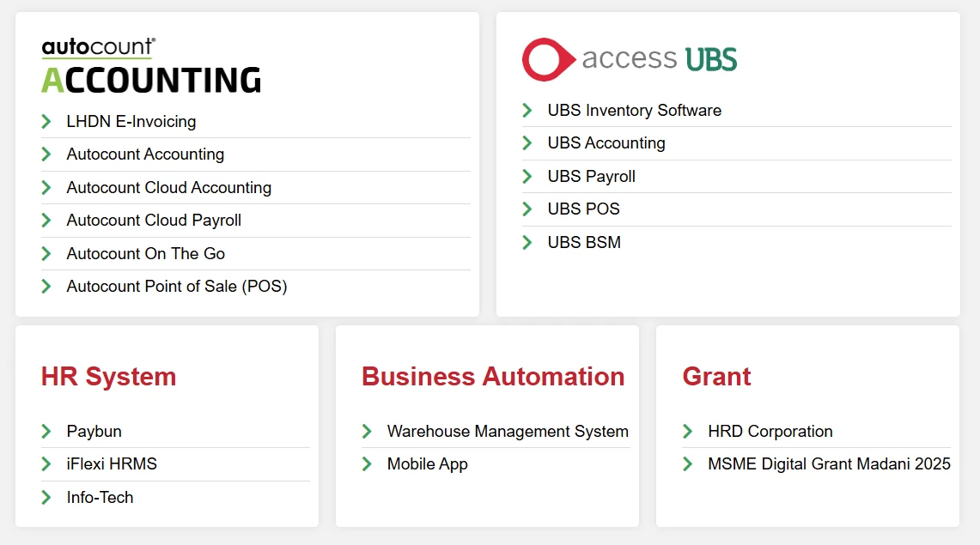Open Warehouse Management System
The height and width of the screenshot is (545, 980).
click(508, 432)
